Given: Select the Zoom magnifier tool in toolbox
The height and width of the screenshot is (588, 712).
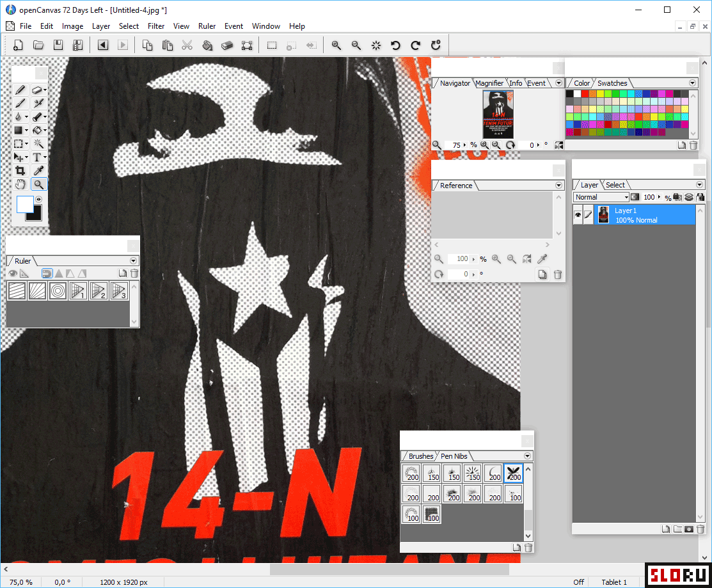Looking at the screenshot, I should coord(38,184).
